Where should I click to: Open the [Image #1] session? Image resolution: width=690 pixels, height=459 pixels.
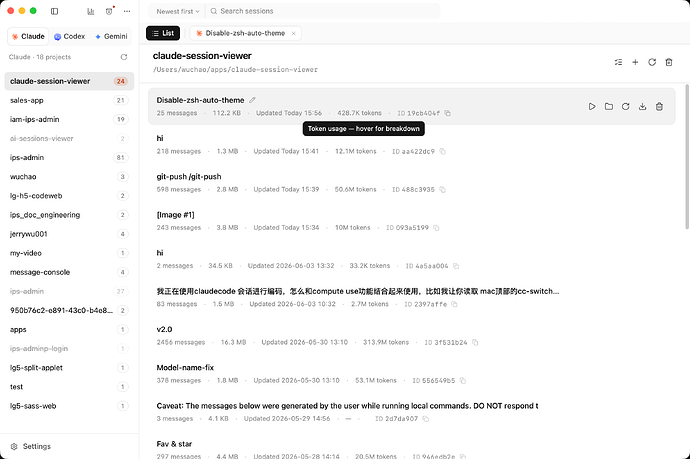click(411, 221)
